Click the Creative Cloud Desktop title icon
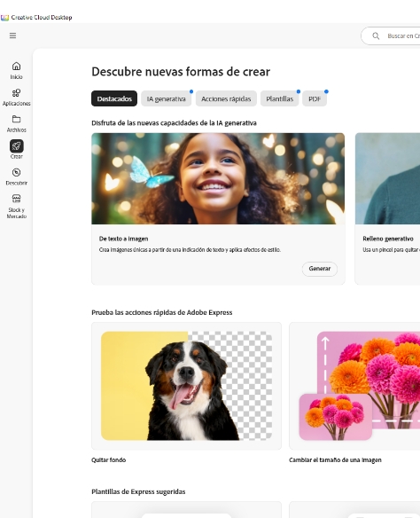Image resolution: width=420 pixels, height=518 pixels. 4,18
